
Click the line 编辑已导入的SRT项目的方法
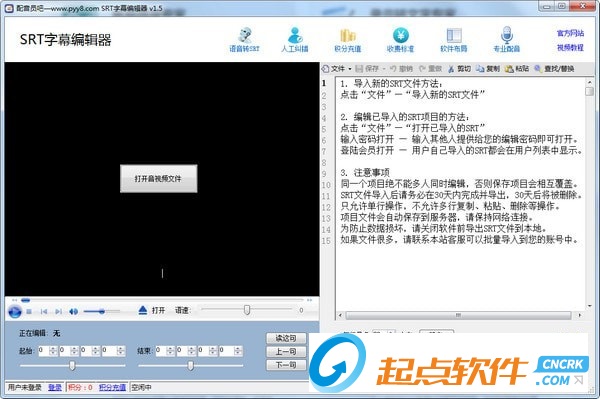pos(405,117)
